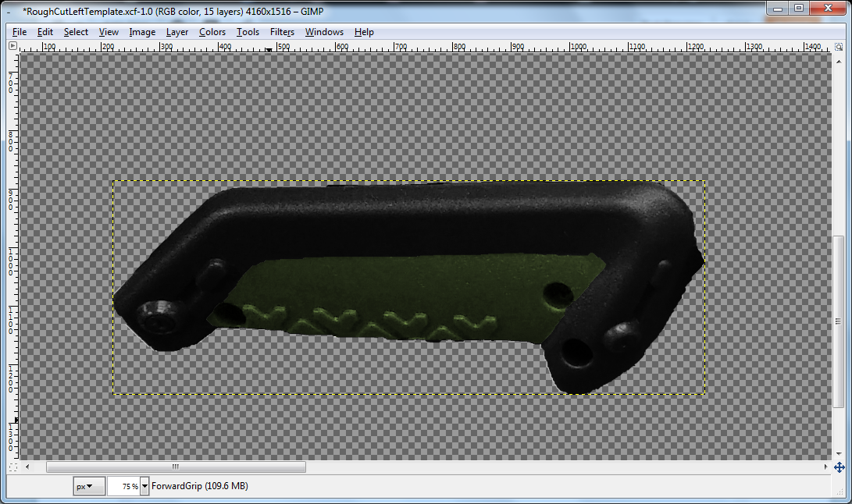The height and width of the screenshot is (504, 852).
Task: Toggle Quick Mask mode in the bottom-left corner
Action: coord(12,467)
